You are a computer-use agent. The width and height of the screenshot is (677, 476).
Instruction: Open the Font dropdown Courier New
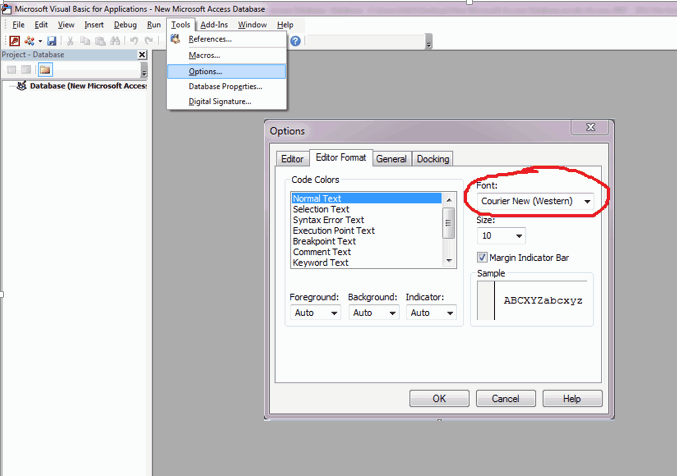[535, 201]
